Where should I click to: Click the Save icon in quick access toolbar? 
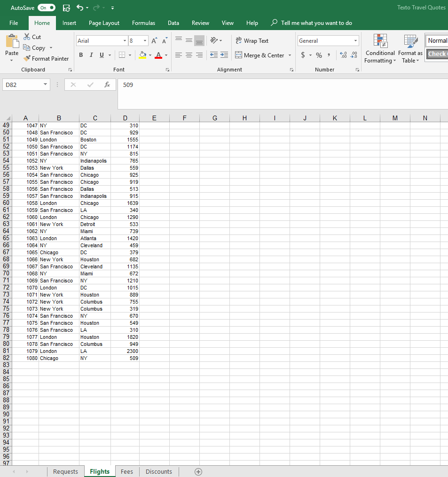pos(66,8)
